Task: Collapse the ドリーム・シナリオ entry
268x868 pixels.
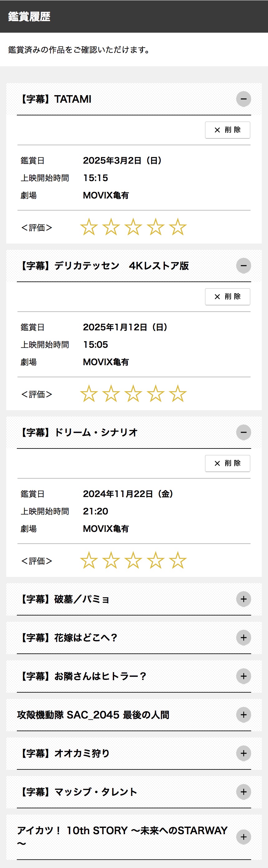Action: click(243, 432)
